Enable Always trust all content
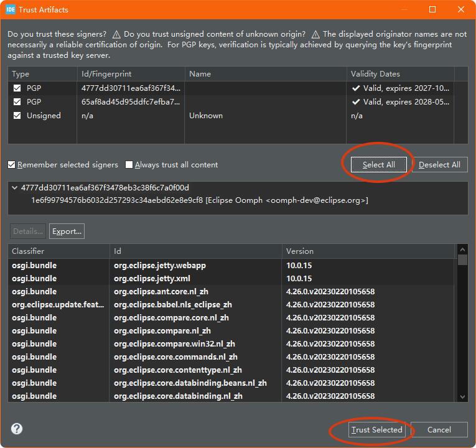The width and height of the screenshot is (476, 448). (x=129, y=165)
